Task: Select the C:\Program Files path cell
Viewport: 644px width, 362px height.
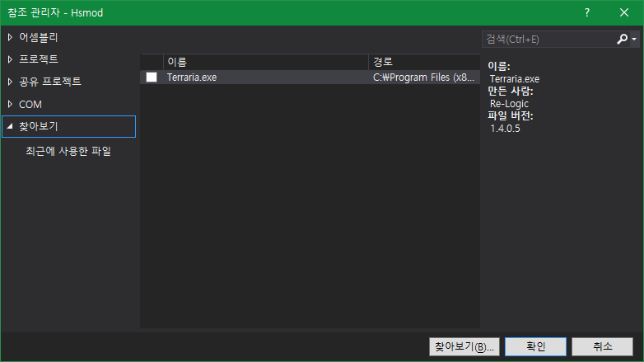Action: (424, 78)
